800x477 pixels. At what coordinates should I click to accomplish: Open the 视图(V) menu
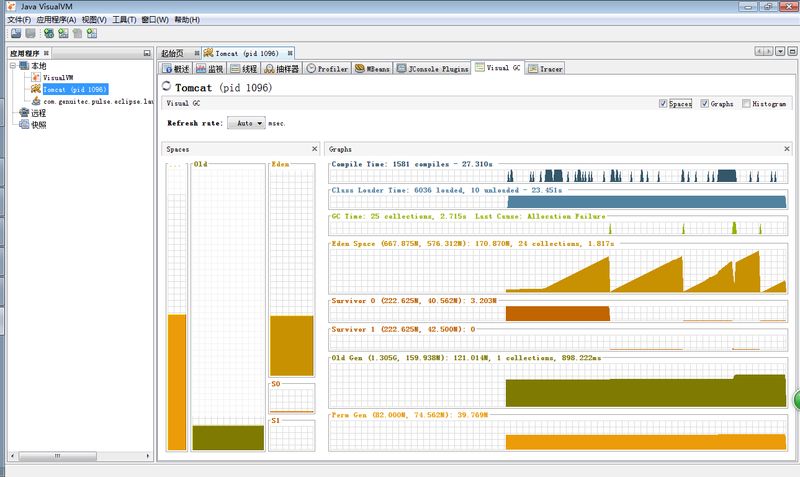coord(94,19)
